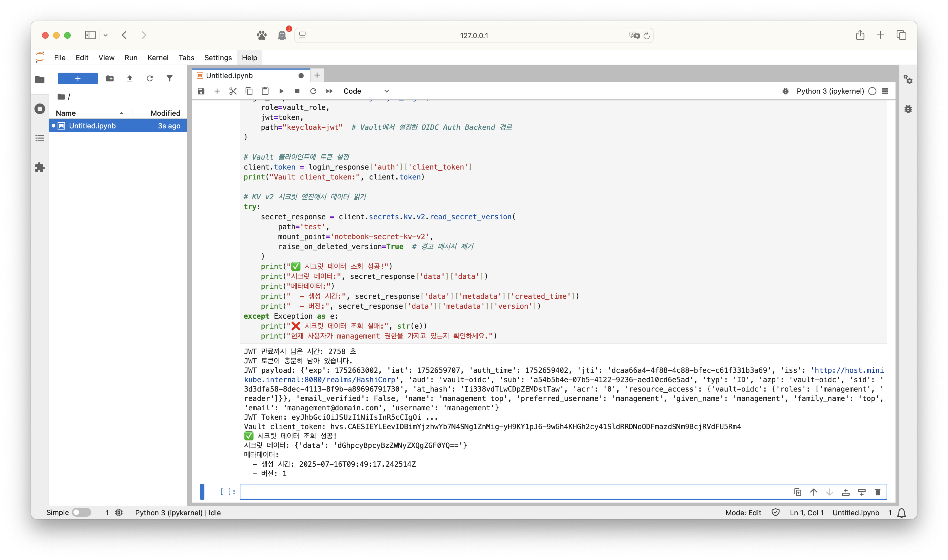Restart kernel and run all cells
This screenshot has width=948, height=560.
tap(329, 91)
